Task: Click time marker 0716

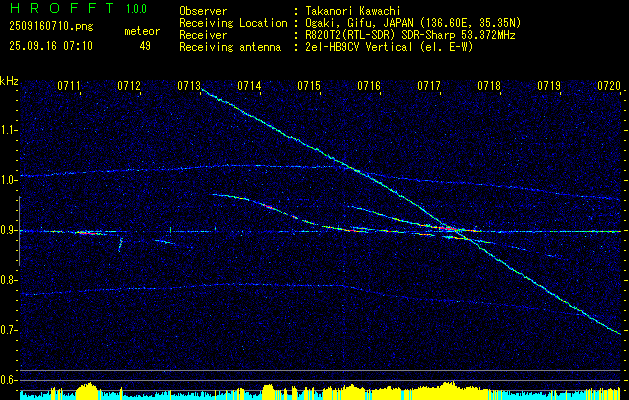Action: click(369, 85)
